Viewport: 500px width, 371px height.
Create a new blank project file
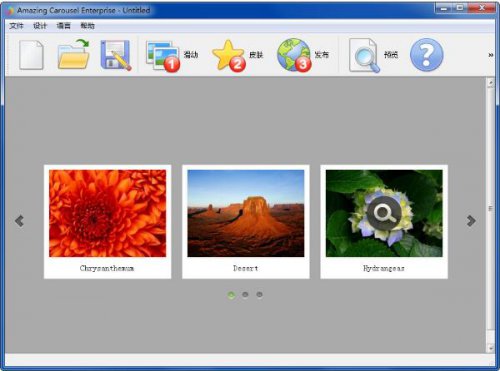pyautogui.click(x=31, y=55)
